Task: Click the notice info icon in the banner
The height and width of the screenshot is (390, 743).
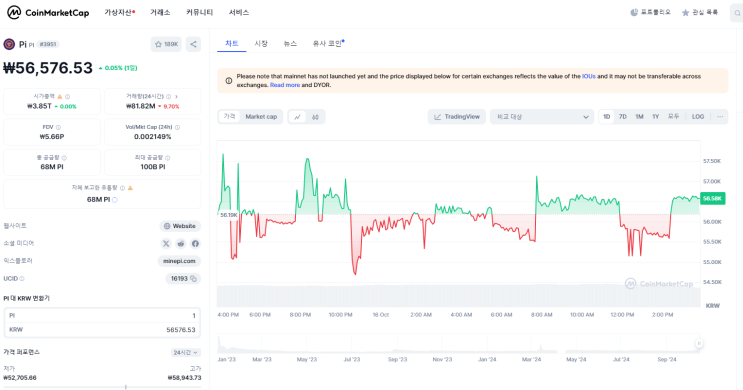Action: pyautogui.click(x=228, y=81)
